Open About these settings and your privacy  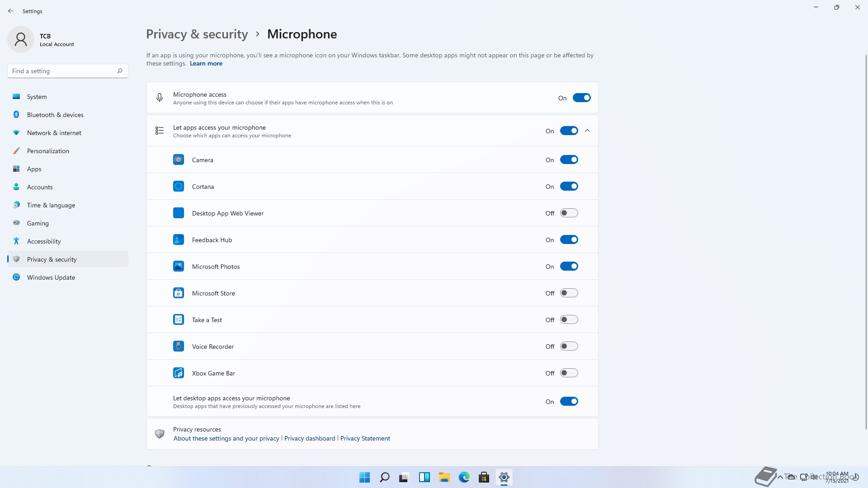[226, 438]
